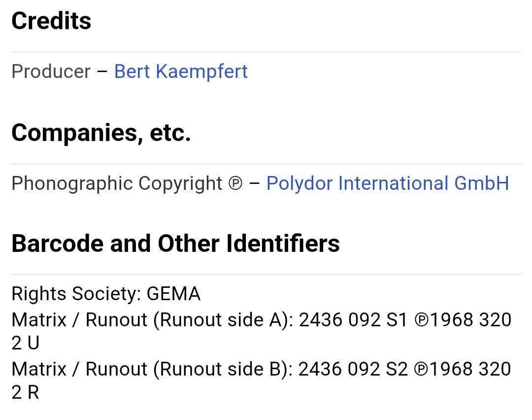Click the Barcode and Other Identifiers heading
This screenshot has width=532, height=420.
click(175, 244)
